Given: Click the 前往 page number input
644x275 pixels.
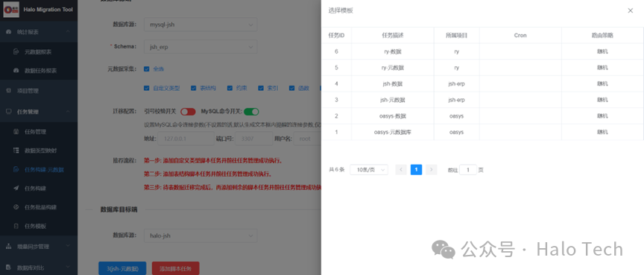Looking at the screenshot, I should point(468,169).
